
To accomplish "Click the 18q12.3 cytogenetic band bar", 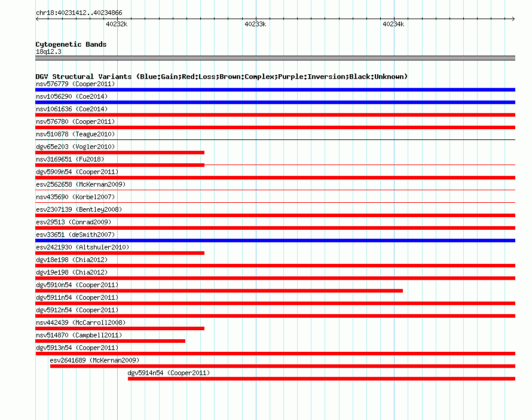I will [x=275, y=58].
